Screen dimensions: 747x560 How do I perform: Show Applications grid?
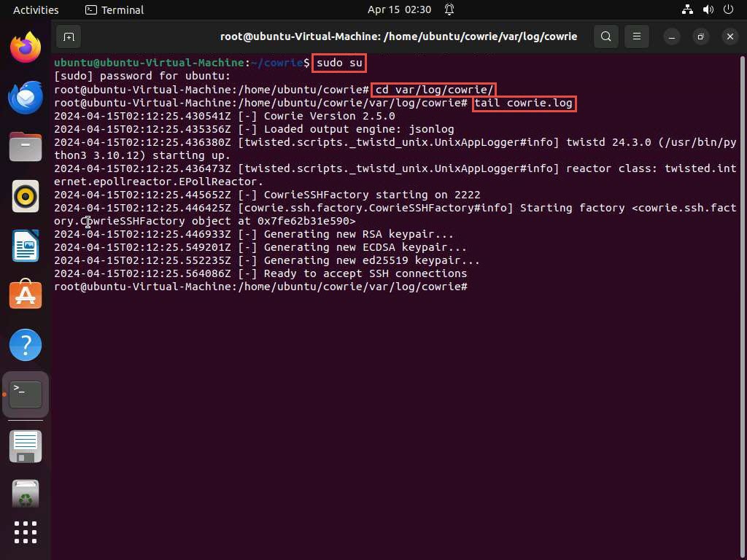[x=26, y=532]
